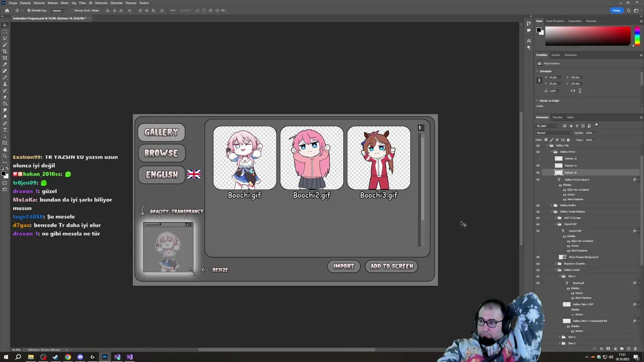Align left edges icon in options bar

click(108, 11)
